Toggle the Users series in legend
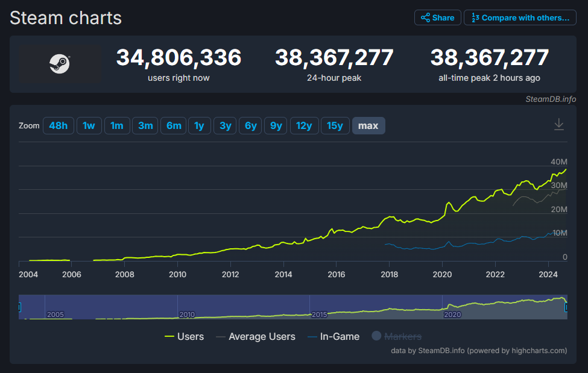The height and width of the screenshot is (373, 588). click(x=184, y=337)
